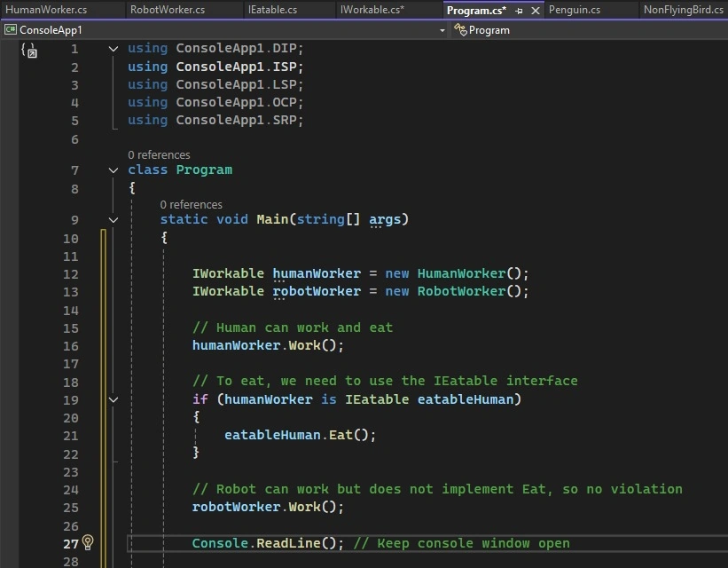Collapse the if block at line 19

(114, 399)
